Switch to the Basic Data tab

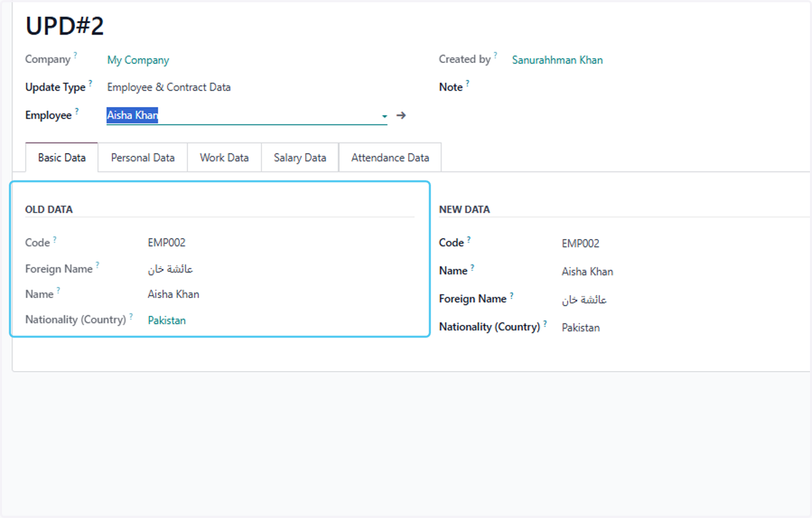62,158
